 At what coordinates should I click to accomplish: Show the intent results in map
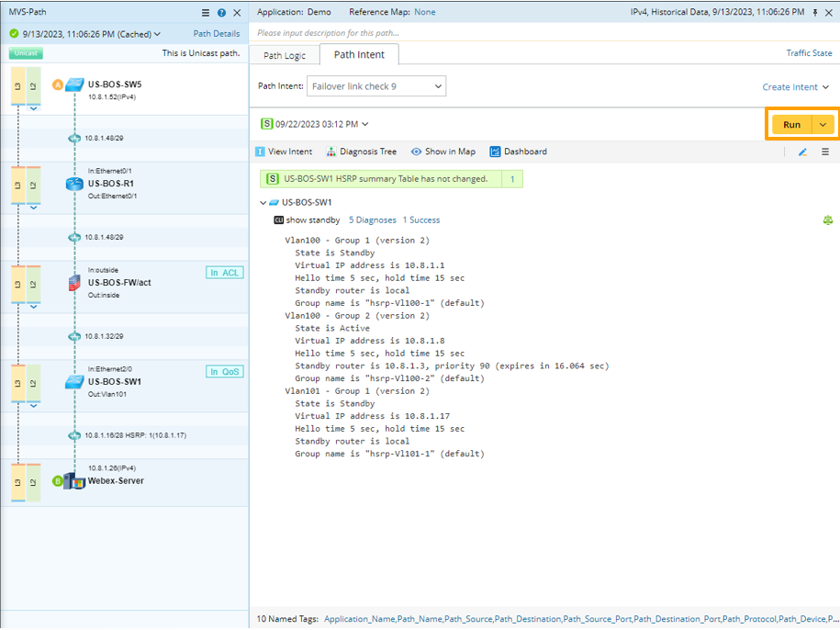(x=442, y=152)
